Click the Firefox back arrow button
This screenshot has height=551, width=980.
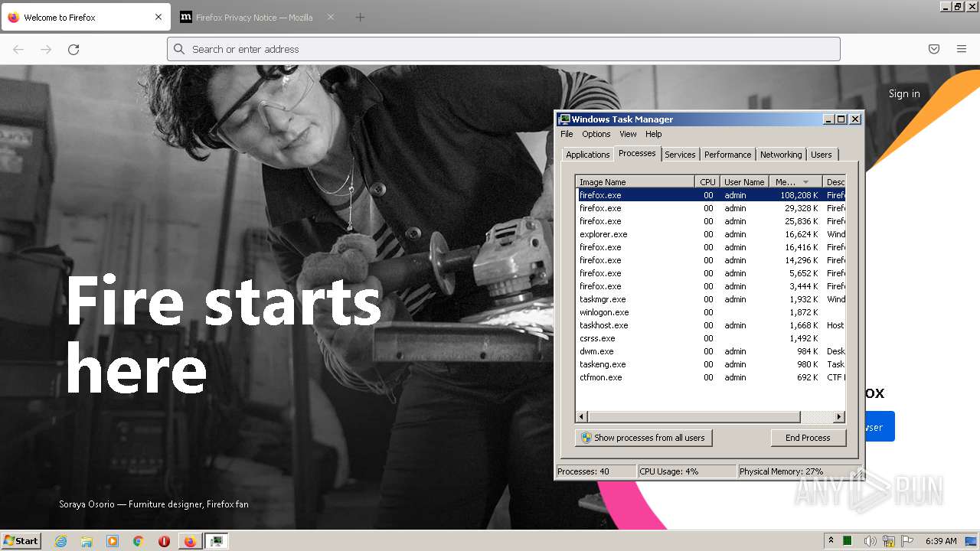(18, 49)
